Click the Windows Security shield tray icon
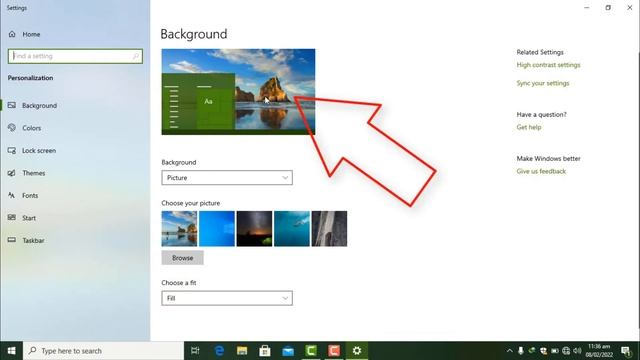Viewport: 640px width, 360px height. 543,351
